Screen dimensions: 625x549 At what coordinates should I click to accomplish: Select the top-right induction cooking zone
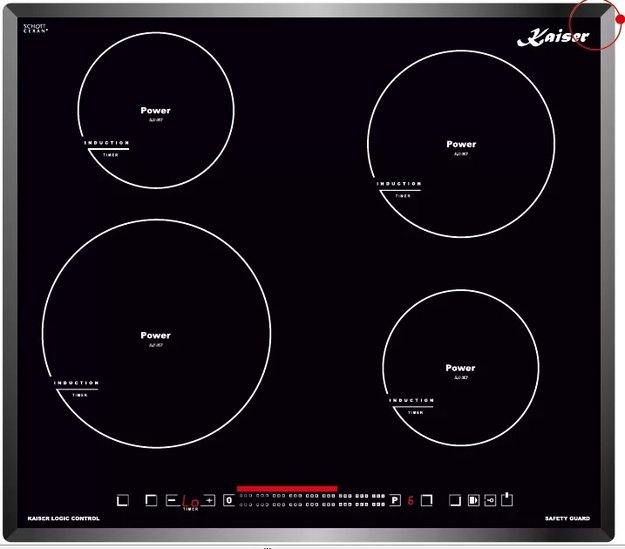[x=460, y=144]
